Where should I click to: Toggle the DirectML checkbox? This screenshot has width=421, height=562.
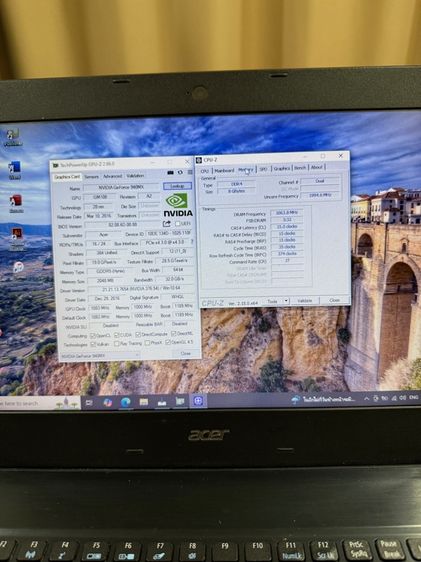173,334
